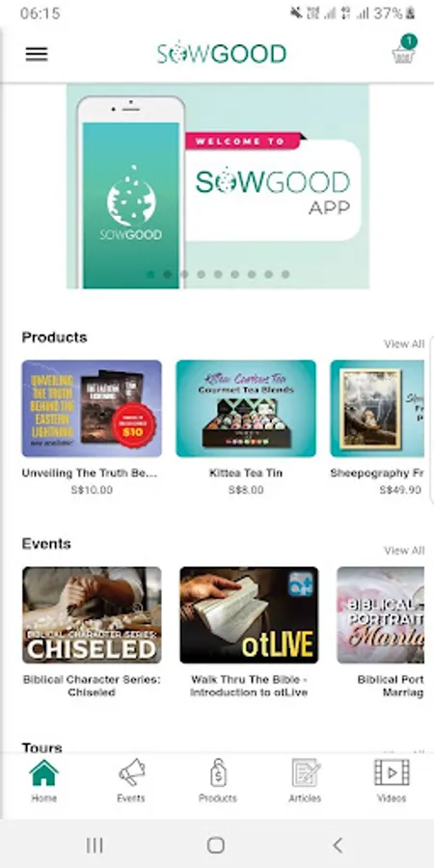View all Products
The image size is (434, 868).
pyautogui.click(x=404, y=343)
